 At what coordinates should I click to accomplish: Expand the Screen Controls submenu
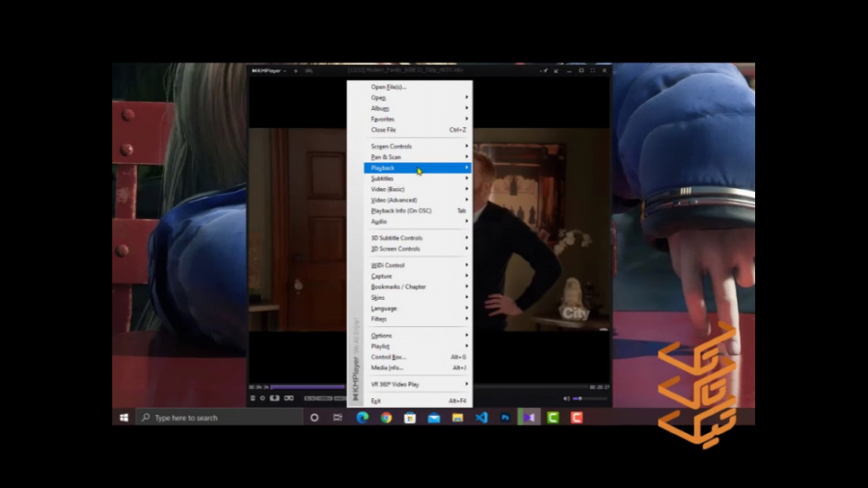(418, 146)
